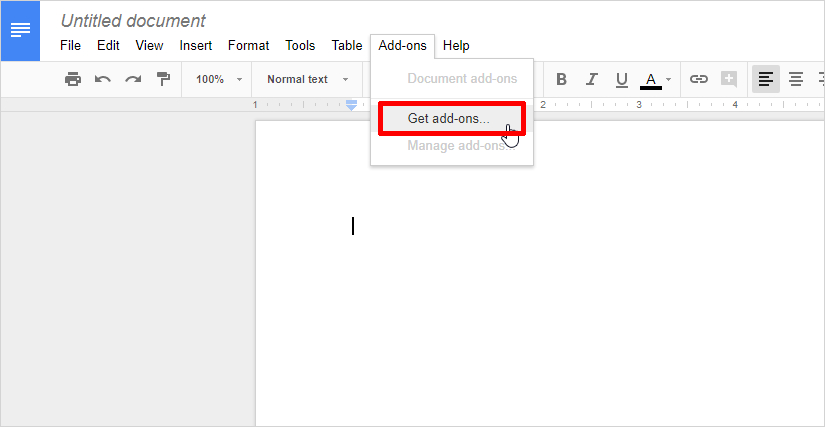Screen dimensions: 825x427
Task: Rename the Untitled document title
Action: pos(133,21)
